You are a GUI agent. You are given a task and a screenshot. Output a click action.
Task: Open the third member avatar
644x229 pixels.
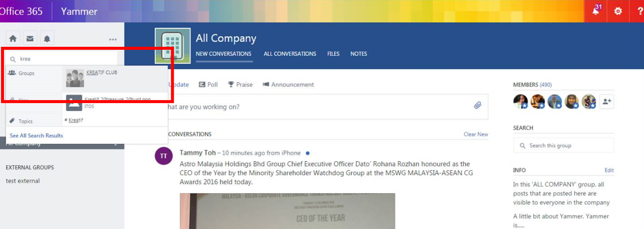coord(554,102)
